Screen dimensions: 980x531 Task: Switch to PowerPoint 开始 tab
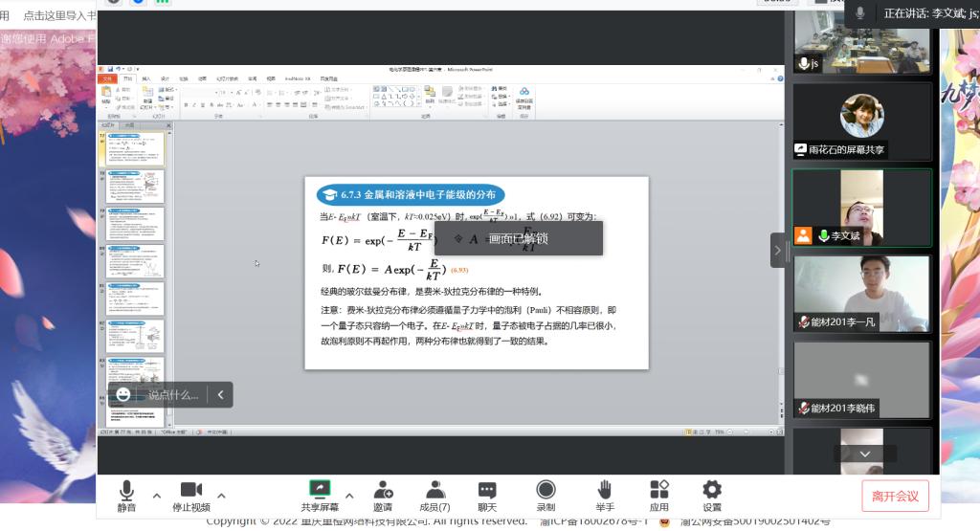point(127,78)
